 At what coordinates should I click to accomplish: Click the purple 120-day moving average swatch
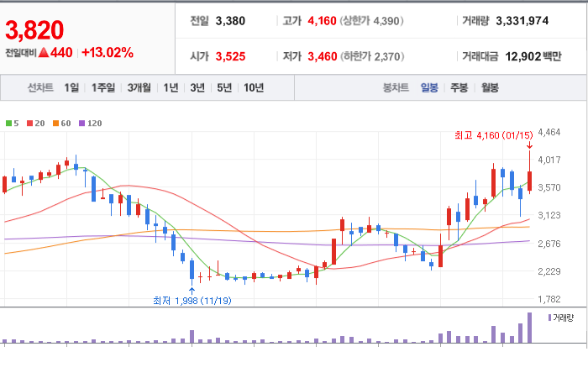click(x=81, y=123)
